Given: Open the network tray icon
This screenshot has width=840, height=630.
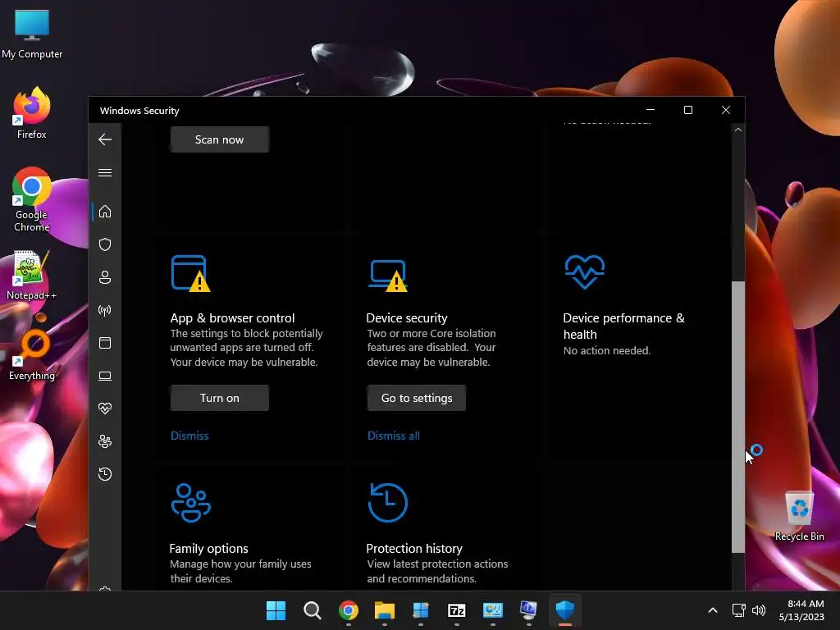Looking at the screenshot, I should [x=739, y=610].
